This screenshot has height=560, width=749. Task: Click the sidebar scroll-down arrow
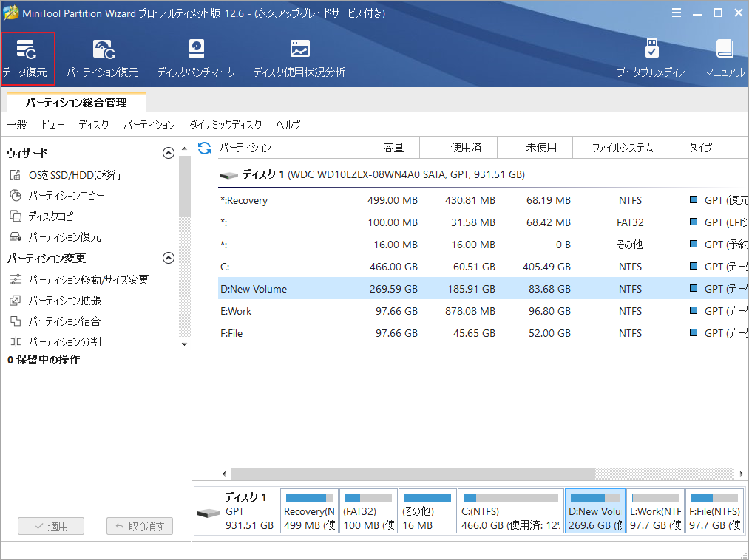point(184,344)
